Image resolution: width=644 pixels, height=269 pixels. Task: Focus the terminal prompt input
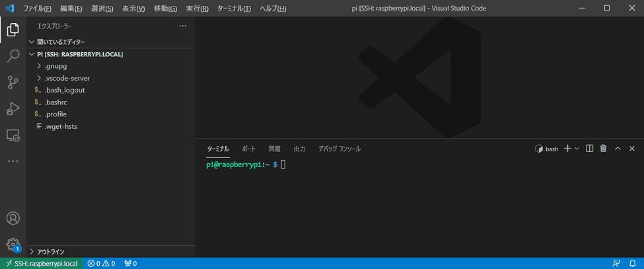click(x=283, y=165)
